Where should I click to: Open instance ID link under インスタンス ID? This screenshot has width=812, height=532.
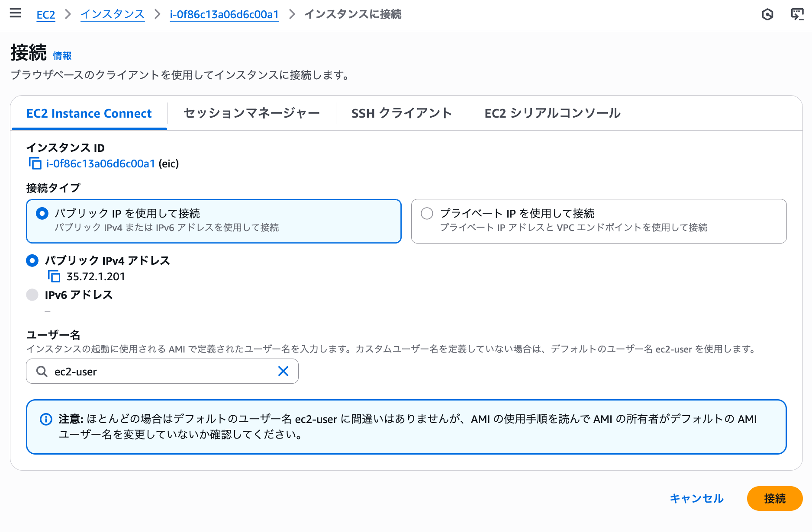click(x=101, y=163)
